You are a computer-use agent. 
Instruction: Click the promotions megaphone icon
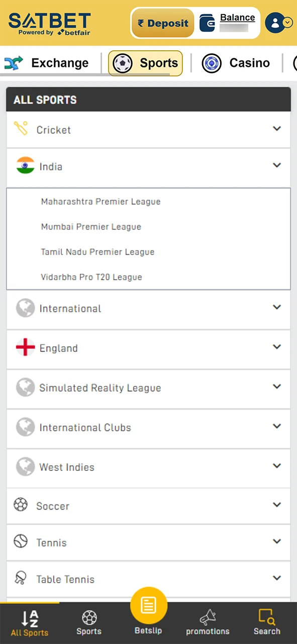208,618
